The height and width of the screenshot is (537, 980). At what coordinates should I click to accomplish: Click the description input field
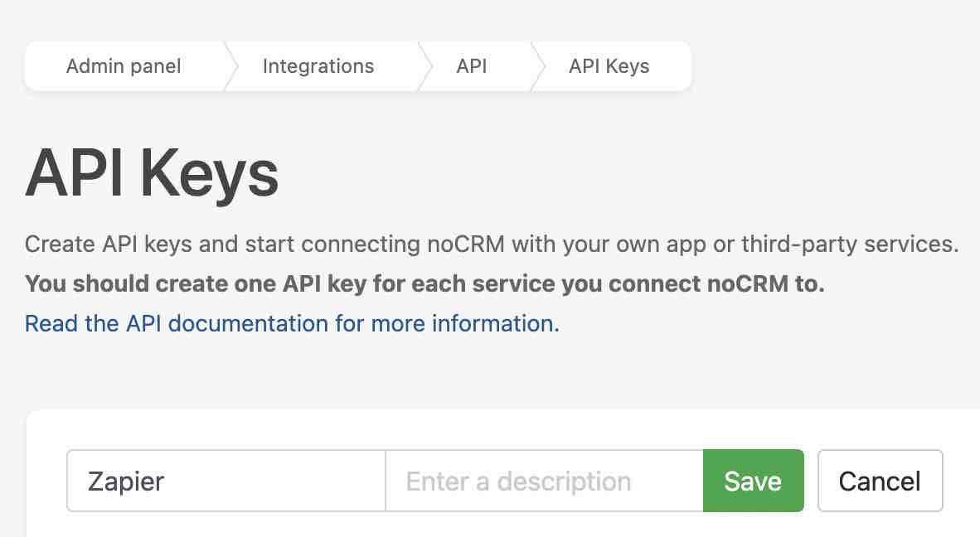(543, 481)
